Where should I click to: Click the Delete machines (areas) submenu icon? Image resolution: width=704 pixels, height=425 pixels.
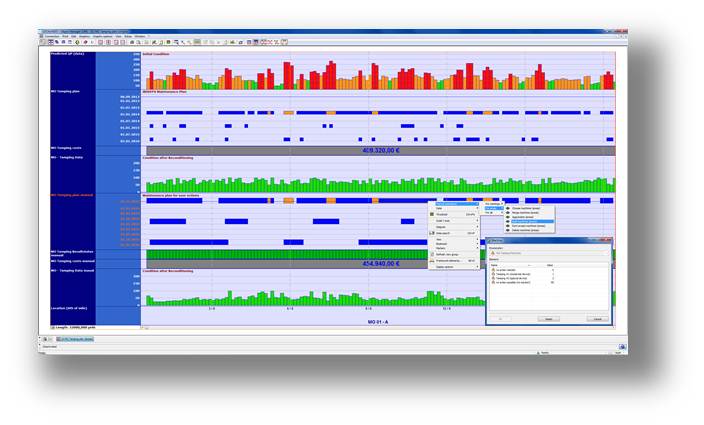[507, 230]
